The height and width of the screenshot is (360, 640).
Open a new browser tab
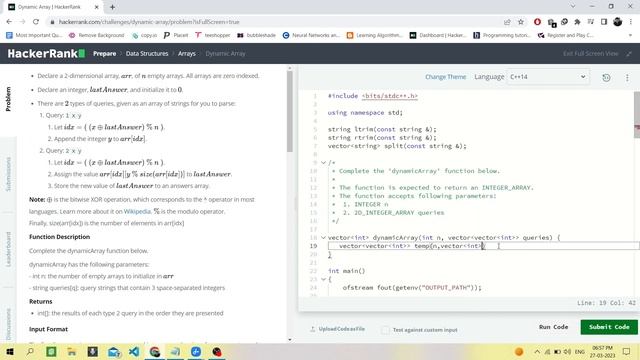coord(112,7)
